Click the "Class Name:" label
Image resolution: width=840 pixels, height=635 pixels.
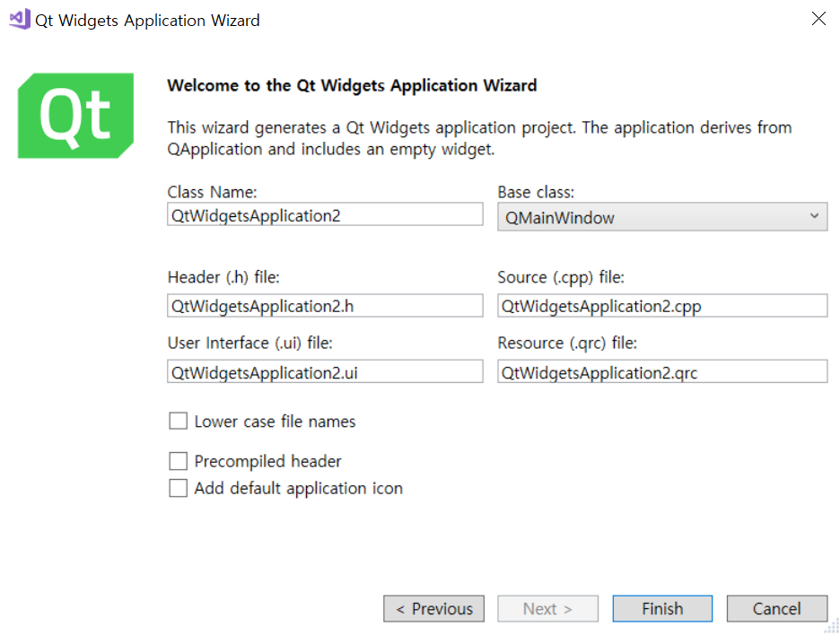coord(212,192)
